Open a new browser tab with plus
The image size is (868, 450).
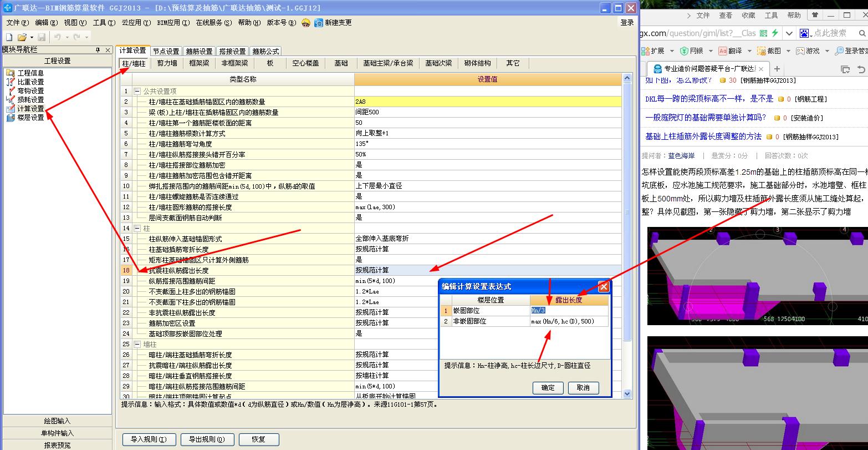777,69
